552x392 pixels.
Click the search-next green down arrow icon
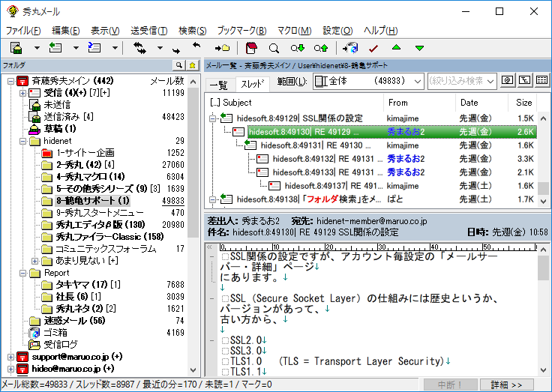coord(297,48)
